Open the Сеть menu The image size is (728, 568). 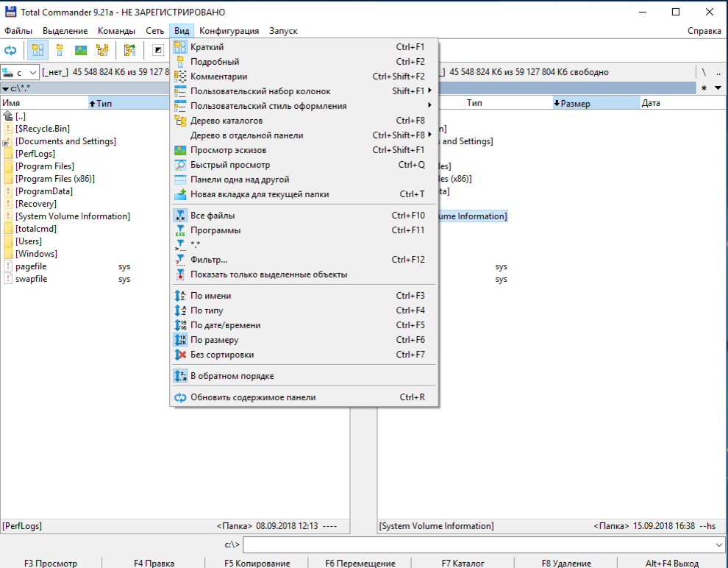[x=154, y=31]
